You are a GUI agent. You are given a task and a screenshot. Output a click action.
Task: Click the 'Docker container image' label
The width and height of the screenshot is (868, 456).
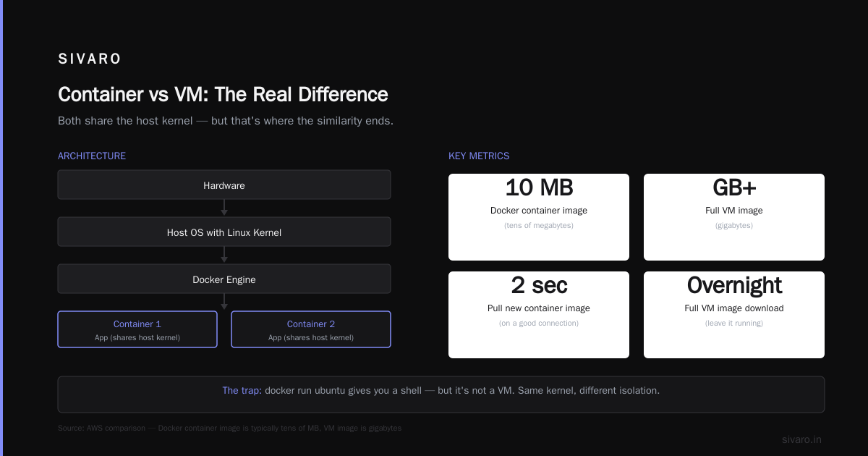coord(539,211)
